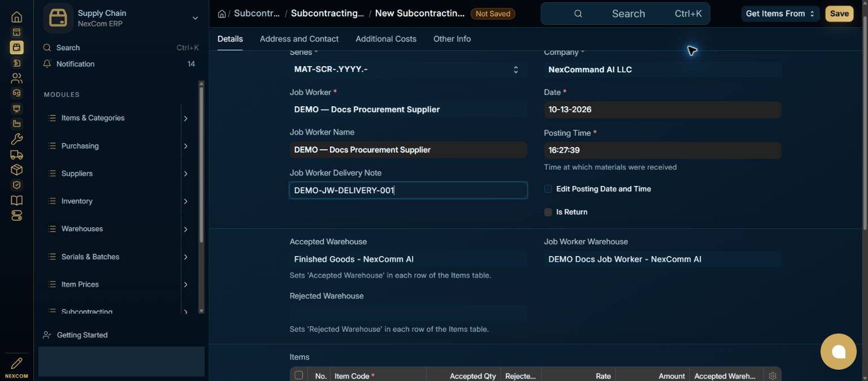Open the Subcontracting module entry
Image resolution: width=868 pixels, height=381 pixels.
point(87,311)
